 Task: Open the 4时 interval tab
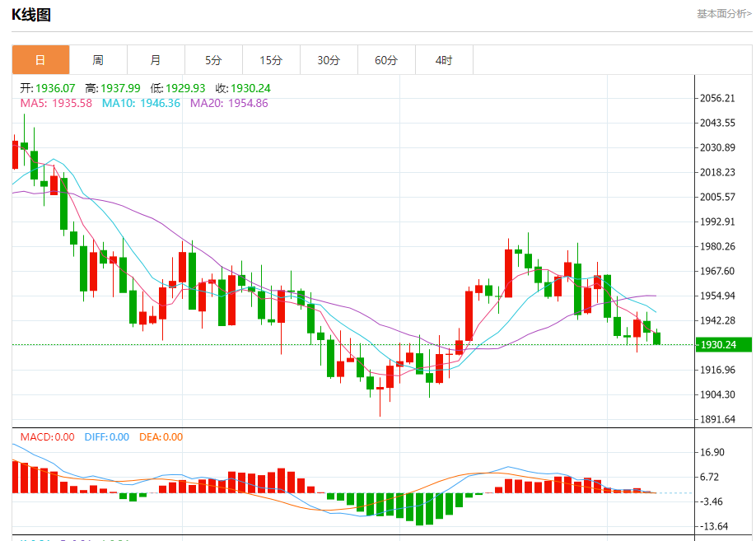[x=444, y=60]
